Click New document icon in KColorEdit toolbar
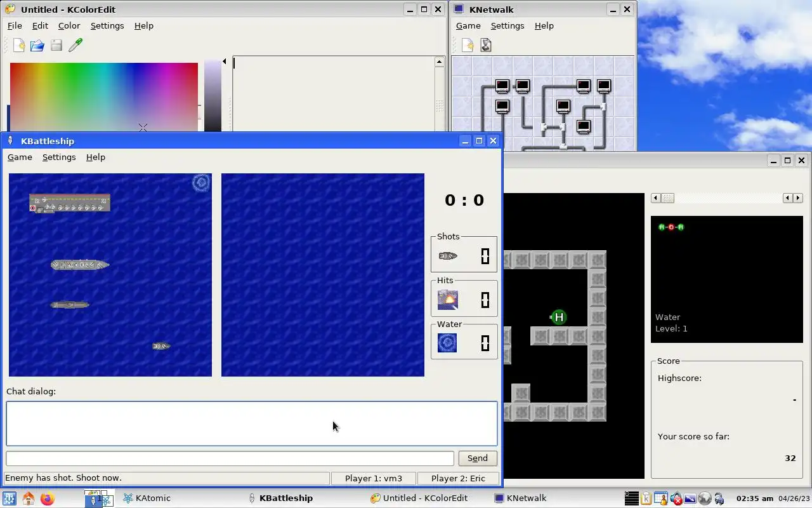812x508 pixels. tap(19, 45)
